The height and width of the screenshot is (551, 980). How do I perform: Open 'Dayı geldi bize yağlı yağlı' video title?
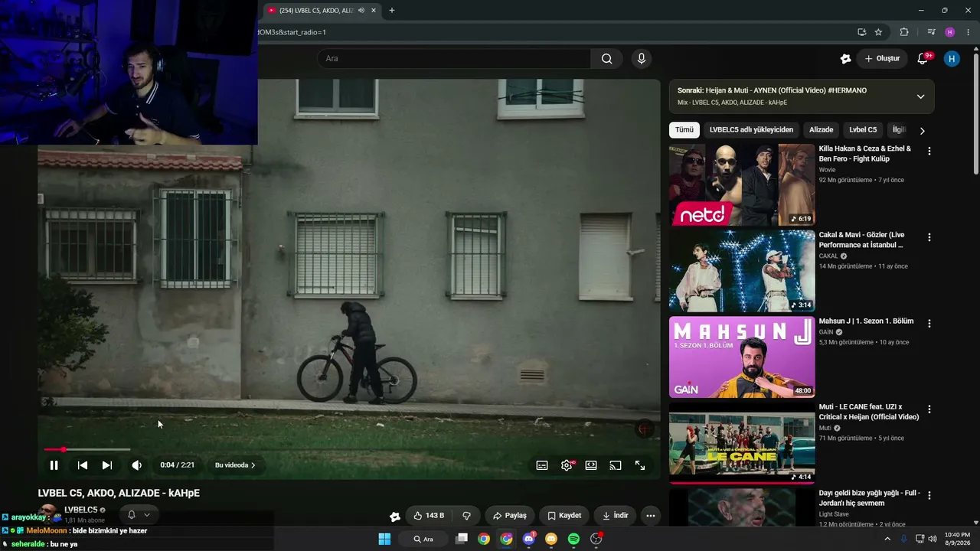click(870, 498)
